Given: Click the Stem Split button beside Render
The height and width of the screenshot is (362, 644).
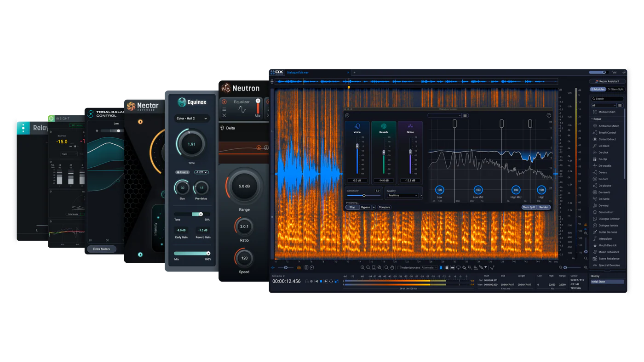Looking at the screenshot, I should (x=529, y=207).
